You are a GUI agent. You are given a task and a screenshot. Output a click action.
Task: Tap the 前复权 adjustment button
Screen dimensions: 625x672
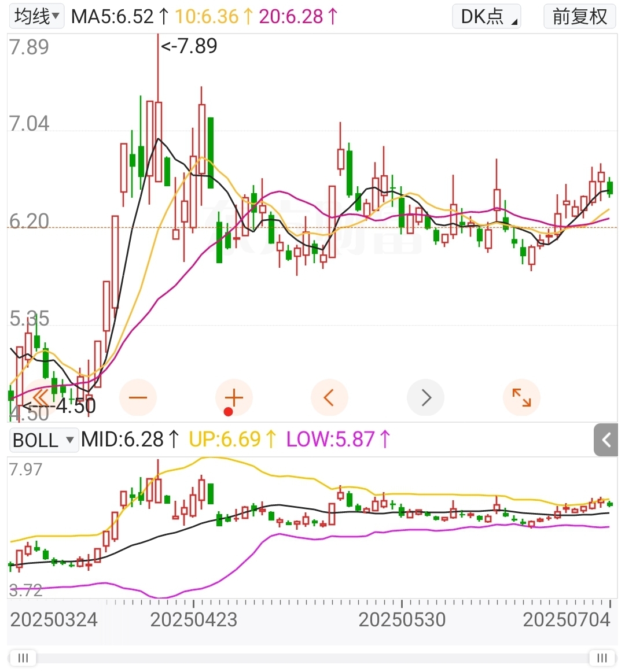[x=579, y=16]
